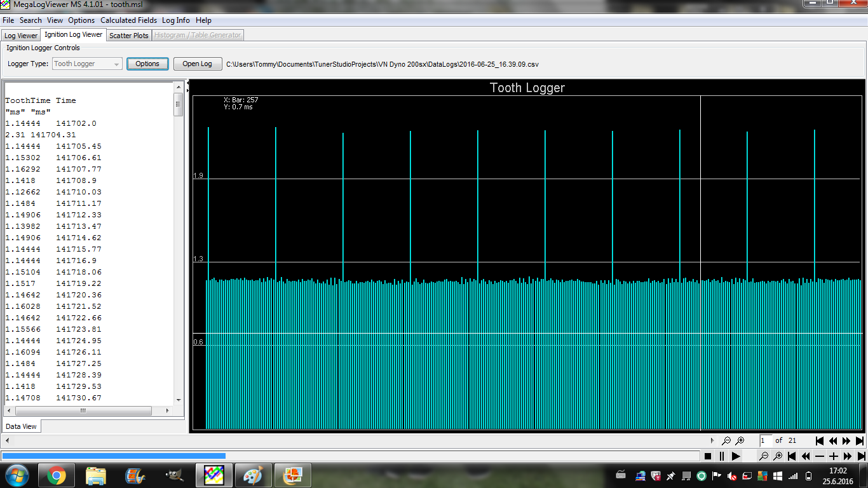Open the Log Info menu
Image resolution: width=868 pixels, height=488 pixels.
tap(176, 20)
